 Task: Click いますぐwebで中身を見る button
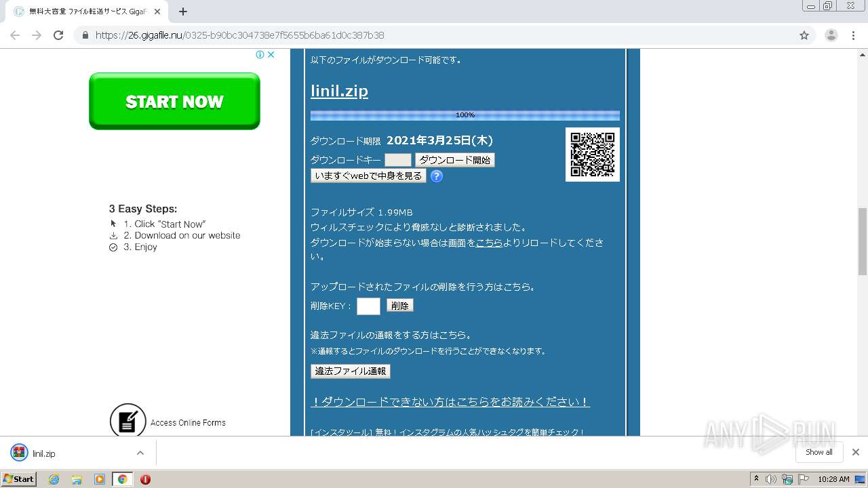tap(368, 176)
